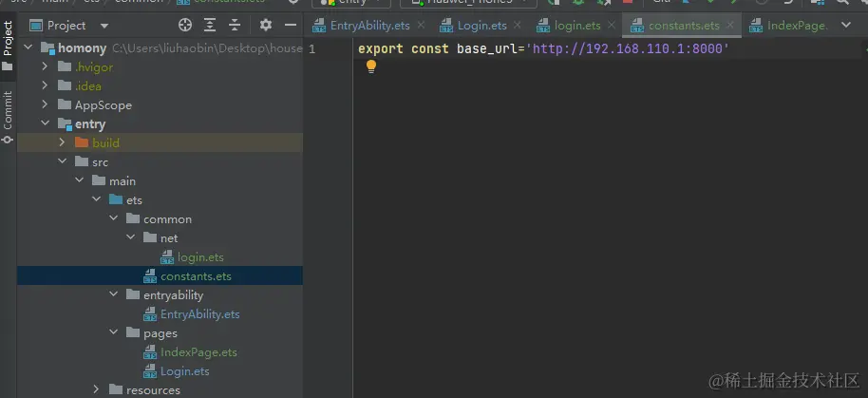Expand the AppScope folder
868x398 pixels.
point(46,104)
